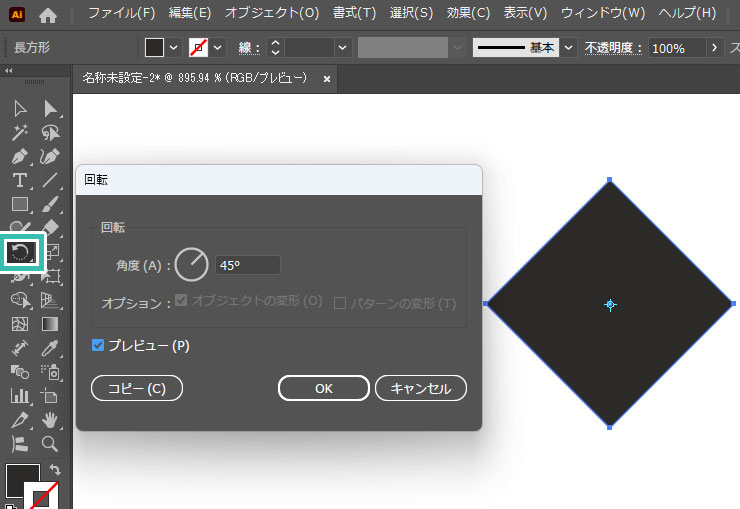Screen dimensions: 740x509
Task: Select the Hand tool
Action: 50,420
